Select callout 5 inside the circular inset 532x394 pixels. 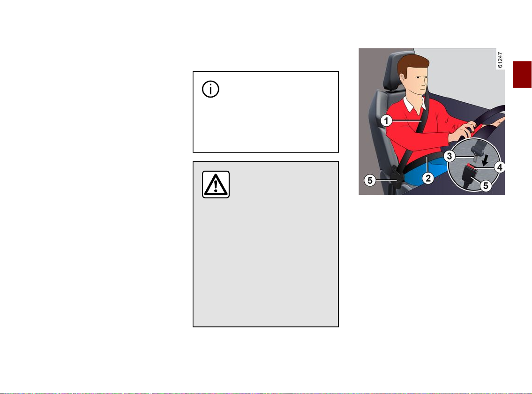(x=486, y=186)
